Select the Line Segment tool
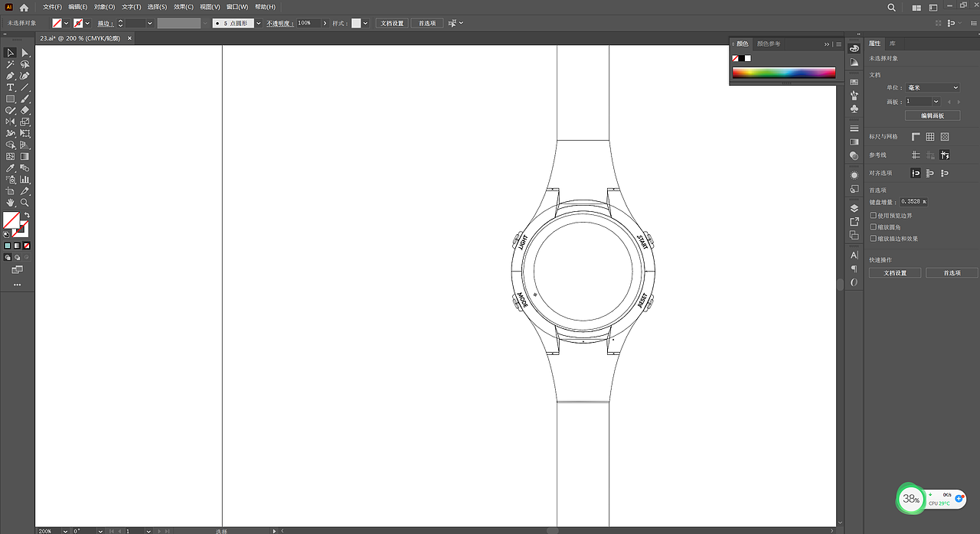The image size is (980, 534). click(25, 87)
